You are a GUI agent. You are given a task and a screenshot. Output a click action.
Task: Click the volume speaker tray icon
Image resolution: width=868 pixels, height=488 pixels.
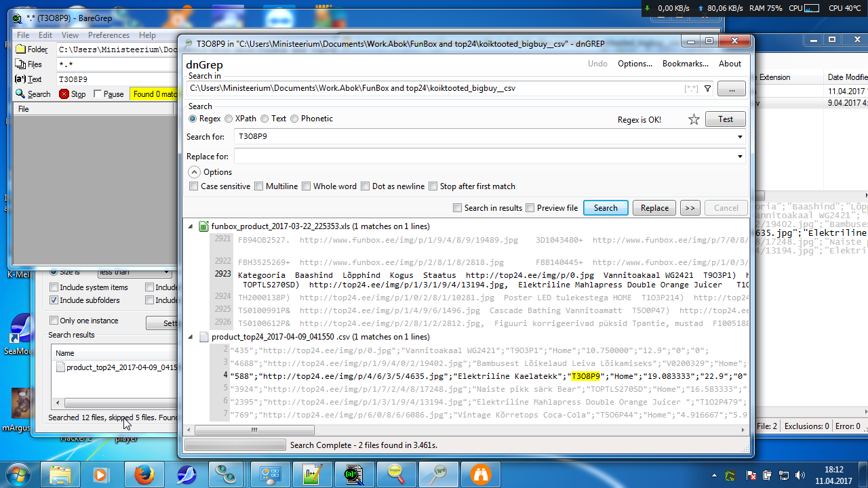(x=800, y=475)
